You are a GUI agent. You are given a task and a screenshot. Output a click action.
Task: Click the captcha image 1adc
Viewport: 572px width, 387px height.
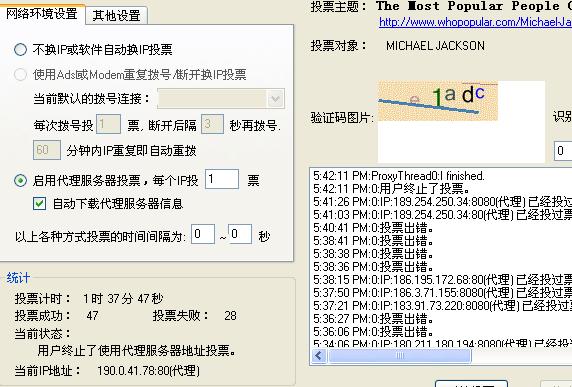click(437, 101)
